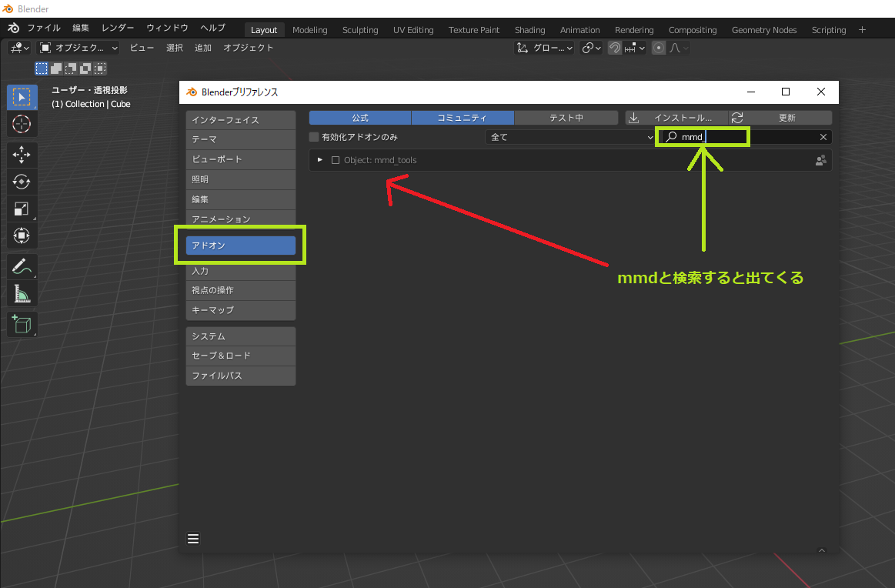895x588 pixels.
Task: Open the editor type selector
Action: pos(18,48)
